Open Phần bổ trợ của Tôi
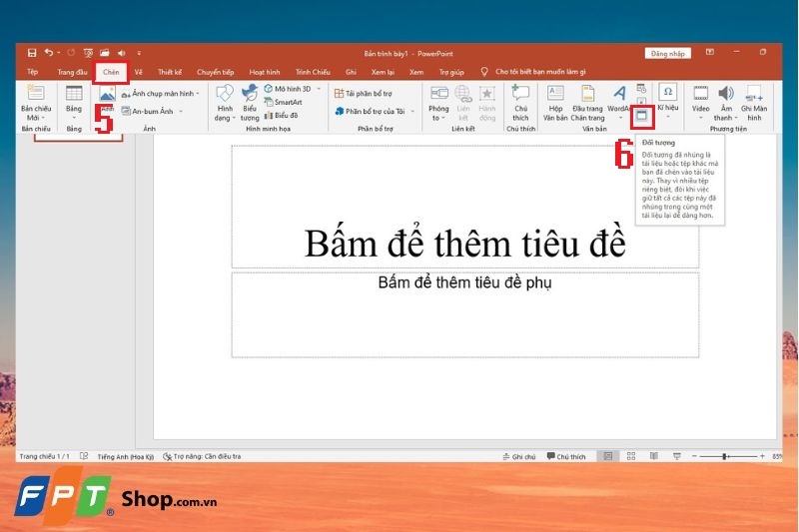The height and width of the screenshot is (532, 799). tap(371, 111)
